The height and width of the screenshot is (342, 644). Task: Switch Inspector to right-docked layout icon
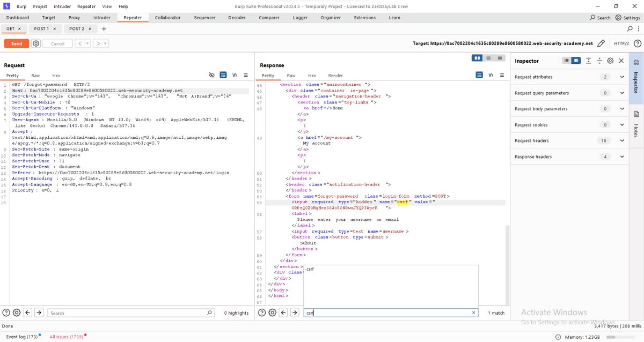(x=576, y=61)
